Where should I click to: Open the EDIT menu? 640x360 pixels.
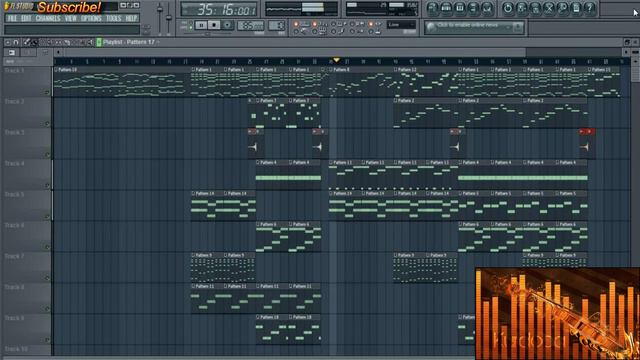(x=26, y=18)
